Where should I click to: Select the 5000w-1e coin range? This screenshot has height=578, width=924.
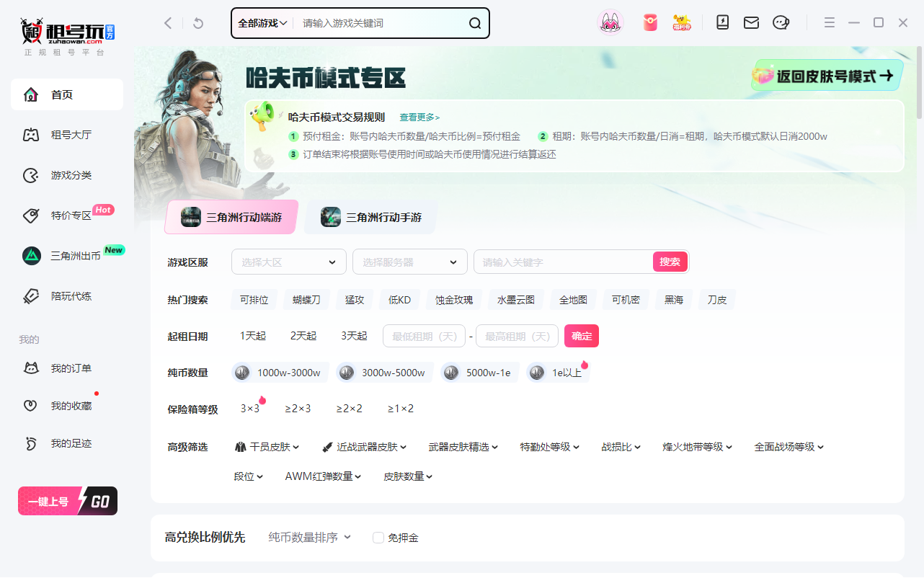480,373
